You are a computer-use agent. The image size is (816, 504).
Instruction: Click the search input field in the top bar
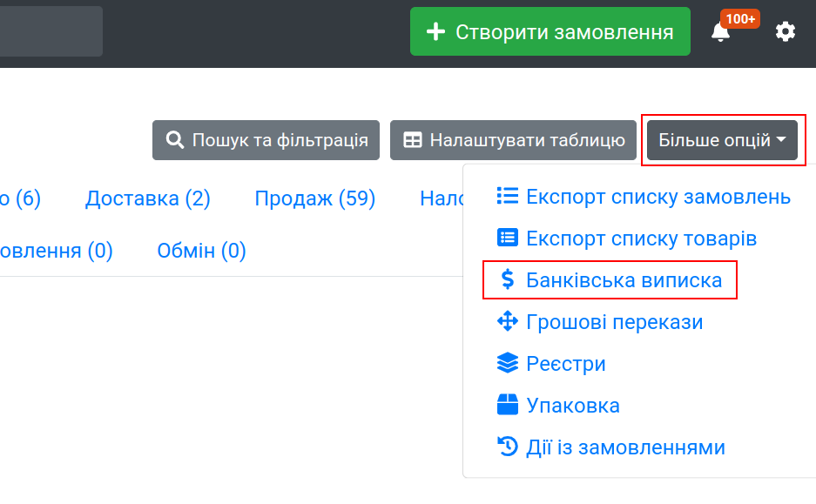51,32
